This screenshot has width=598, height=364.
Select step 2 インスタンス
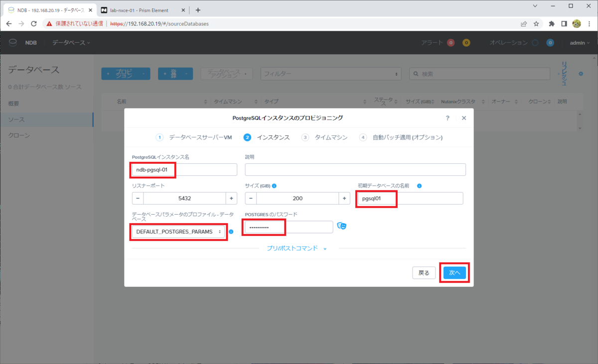(x=267, y=137)
